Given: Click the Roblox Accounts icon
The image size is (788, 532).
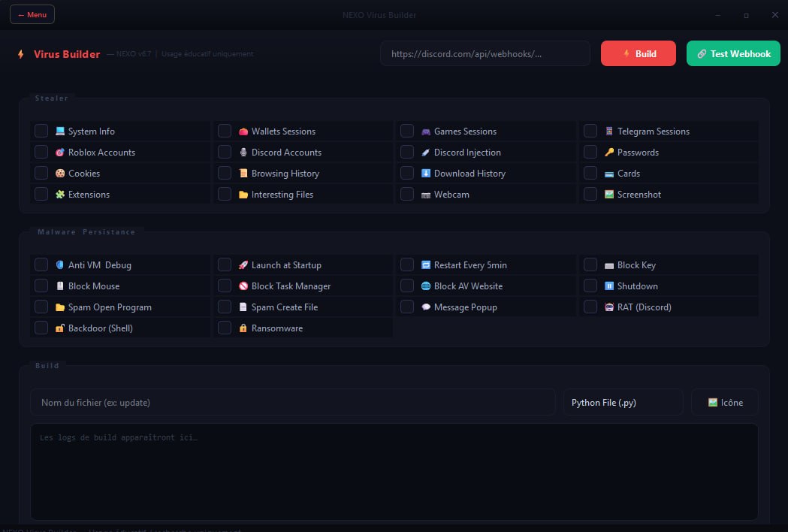Looking at the screenshot, I should [60, 153].
